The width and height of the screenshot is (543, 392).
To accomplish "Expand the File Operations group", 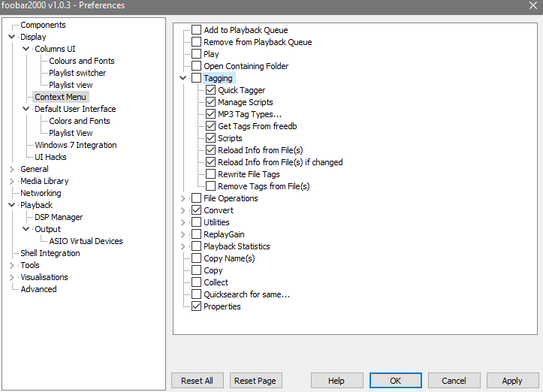I will 183,198.
